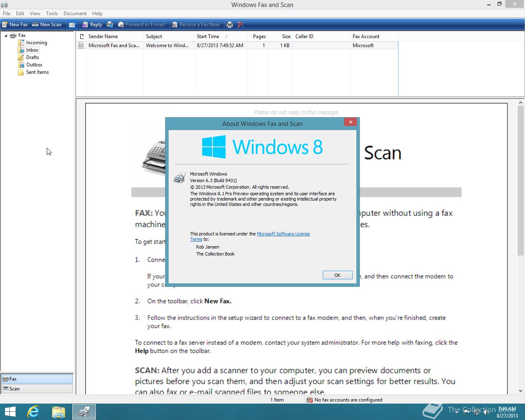525x420 pixels.
Task: Select the Outbox folder
Action: click(x=34, y=65)
